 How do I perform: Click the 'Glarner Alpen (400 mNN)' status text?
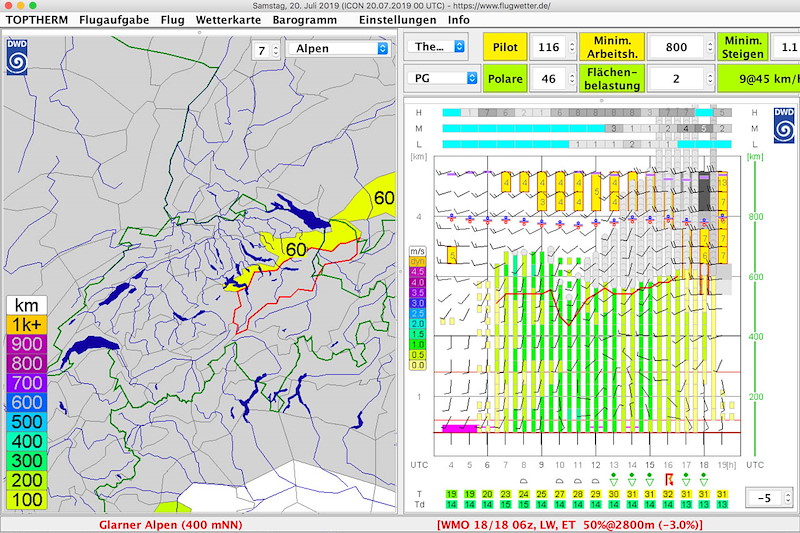tap(170, 525)
